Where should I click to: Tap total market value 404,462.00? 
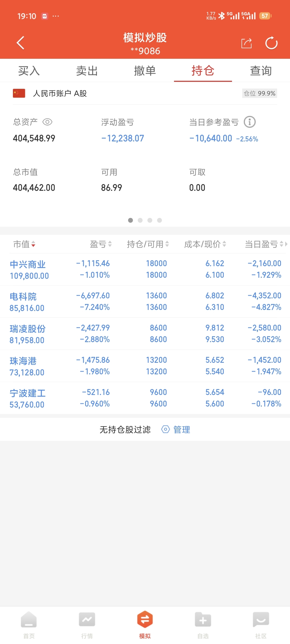click(34, 188)
